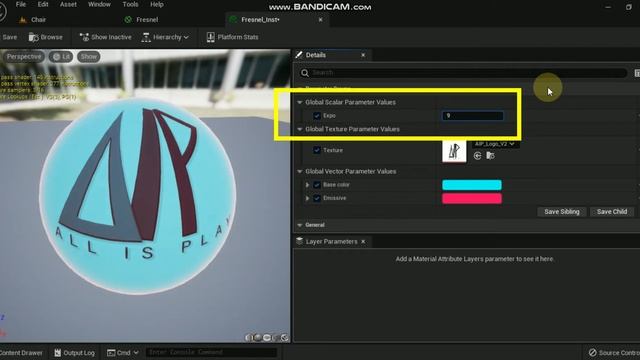
Task: Click the console command input field
Action: 211,352
